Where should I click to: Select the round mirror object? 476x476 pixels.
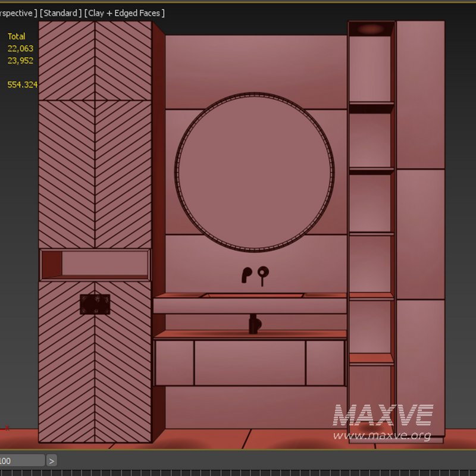254,171
